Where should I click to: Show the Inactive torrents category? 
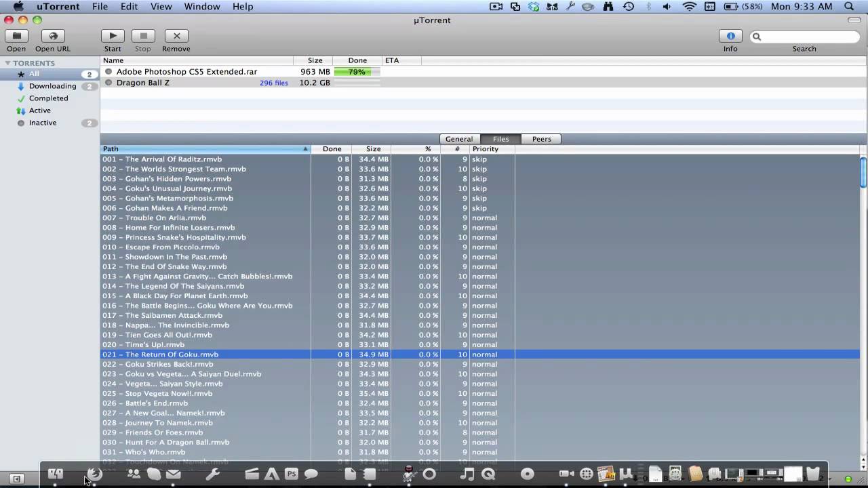tap(50, 123)
